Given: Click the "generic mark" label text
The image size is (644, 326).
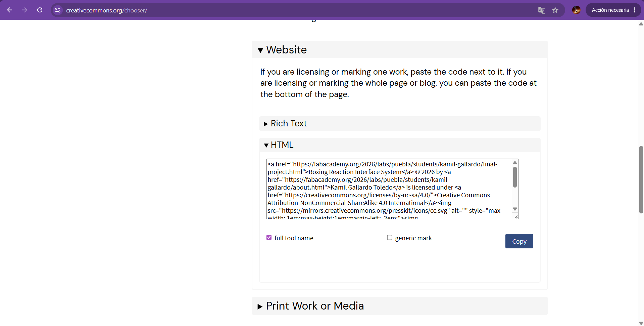Looking at the screenshot, I should tap(413, 238).
